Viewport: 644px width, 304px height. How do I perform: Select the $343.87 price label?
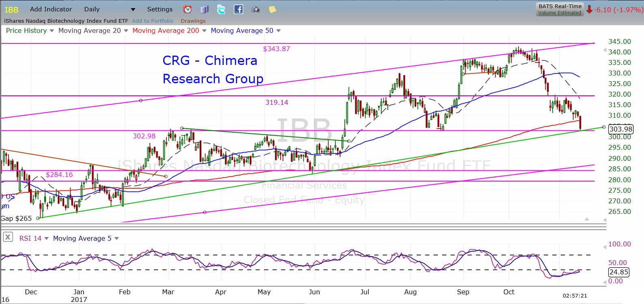277,49
